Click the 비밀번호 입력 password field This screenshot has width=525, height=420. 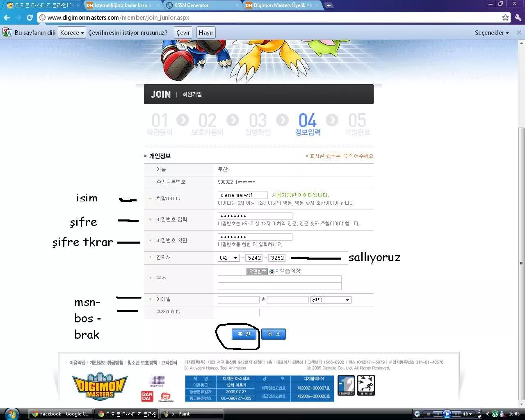pyautogui.click(x=255, y=216)
